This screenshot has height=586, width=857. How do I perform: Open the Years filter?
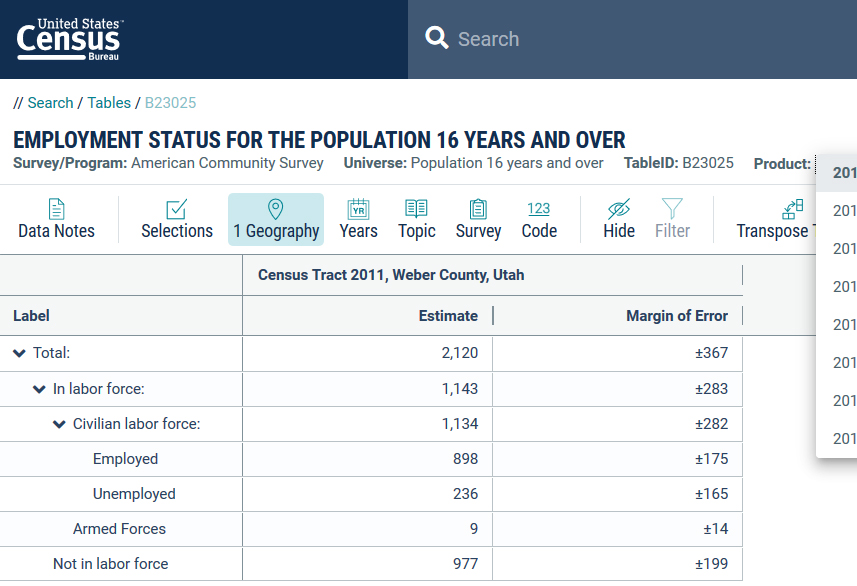[358, 219]
